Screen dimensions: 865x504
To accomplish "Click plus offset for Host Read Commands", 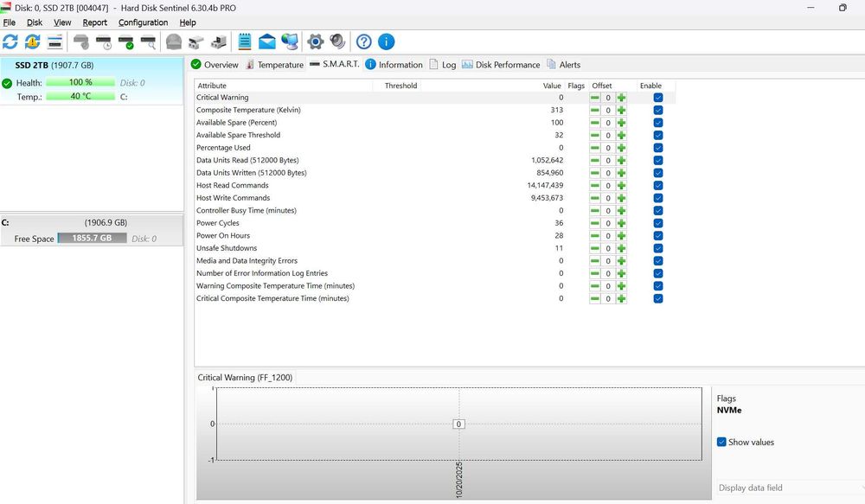I will coord(621,186).
